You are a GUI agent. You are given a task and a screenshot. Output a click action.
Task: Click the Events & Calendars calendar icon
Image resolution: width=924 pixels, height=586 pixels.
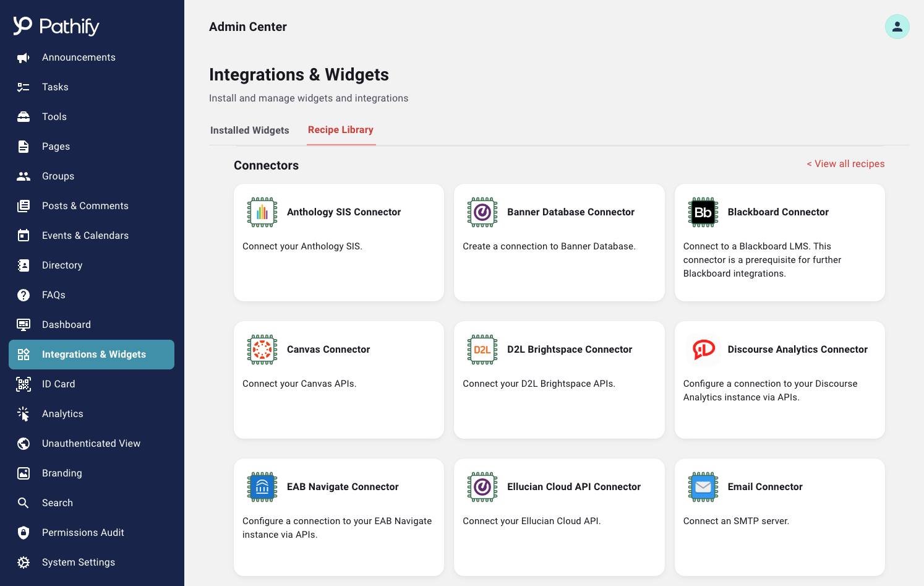pyautogui.click(x=24, y=236)
